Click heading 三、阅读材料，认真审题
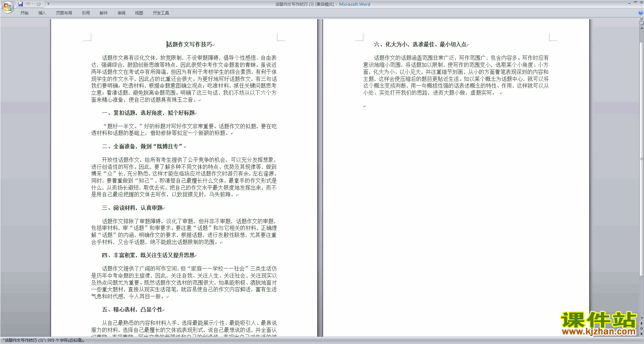The image size is (644, 344). (x=132, y=208)
